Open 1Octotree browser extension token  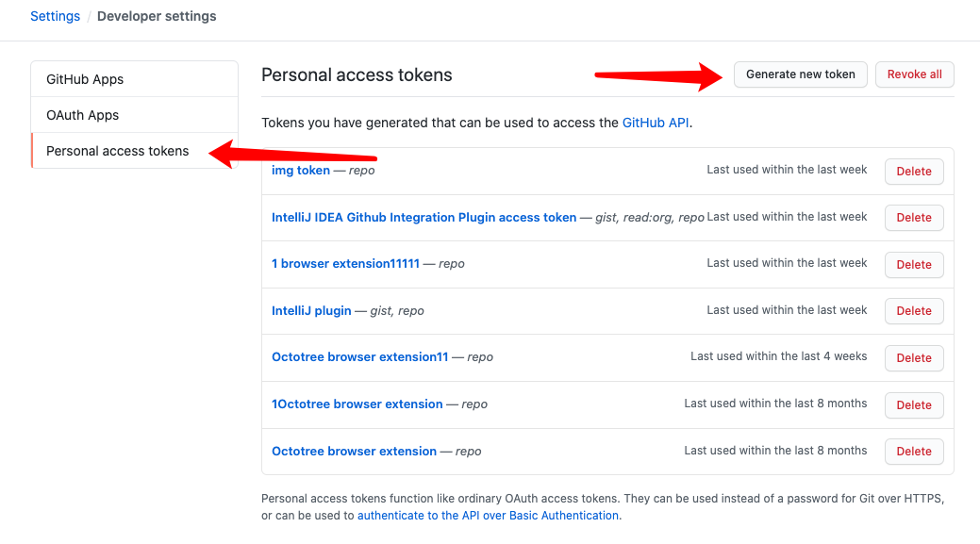pyautogui.click(x=357, y=404)
